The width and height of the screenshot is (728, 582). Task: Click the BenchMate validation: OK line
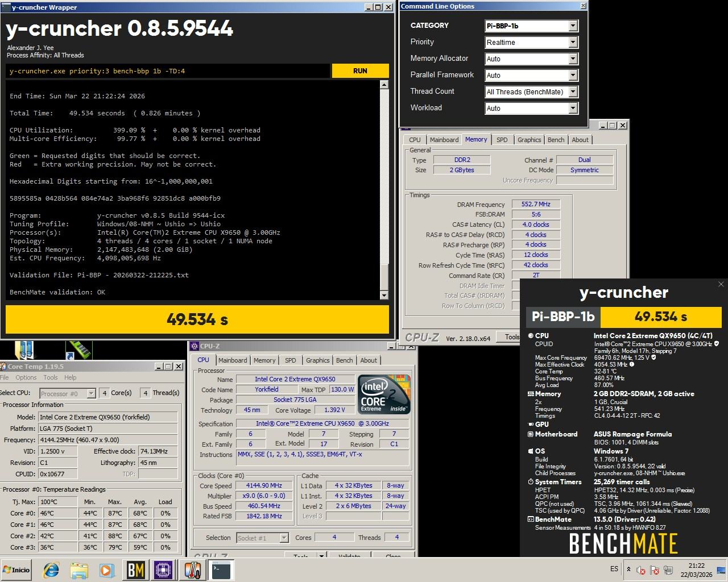pos(57,292)
